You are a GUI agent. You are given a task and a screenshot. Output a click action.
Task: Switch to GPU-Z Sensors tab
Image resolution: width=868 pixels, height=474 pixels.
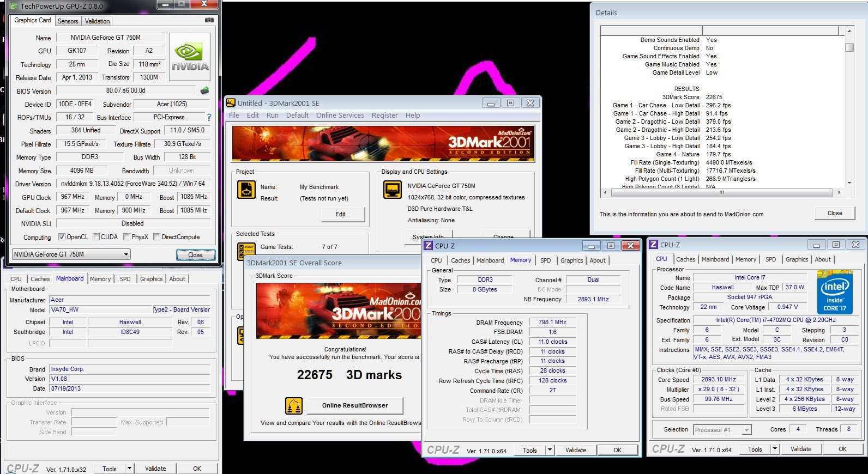coord(68,21)
